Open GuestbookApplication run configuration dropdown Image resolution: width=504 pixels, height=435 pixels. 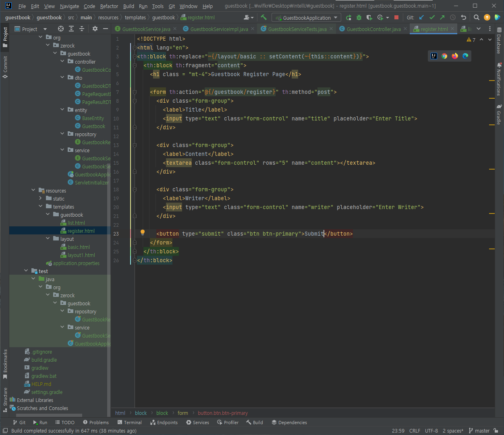click(307, 17)
